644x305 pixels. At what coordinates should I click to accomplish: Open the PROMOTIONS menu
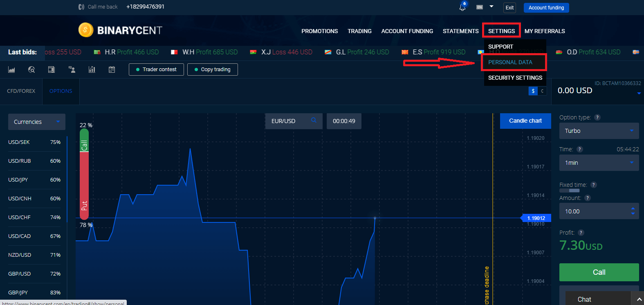pyautogui.click(x=320, y=31)
